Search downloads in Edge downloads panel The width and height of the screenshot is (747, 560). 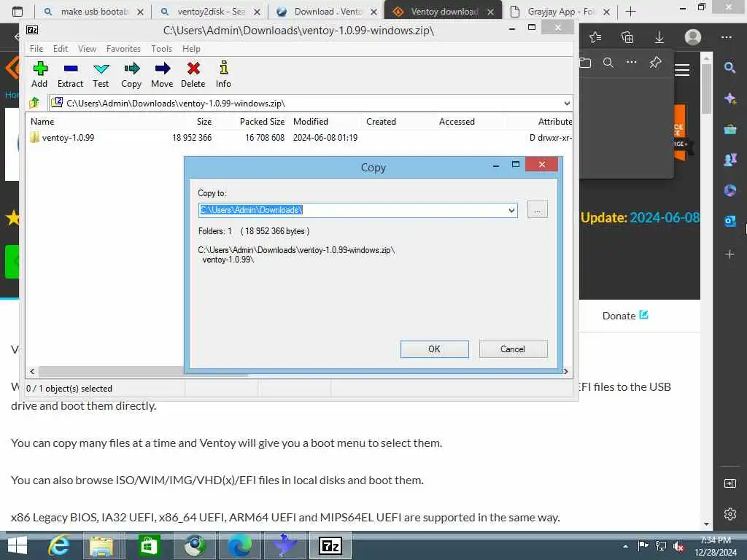608,63
